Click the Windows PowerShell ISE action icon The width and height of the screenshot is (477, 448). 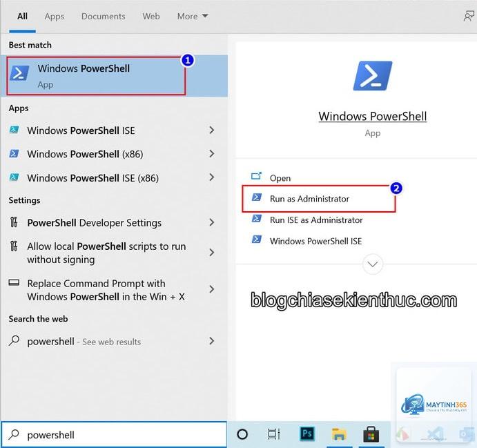(257, 240)
